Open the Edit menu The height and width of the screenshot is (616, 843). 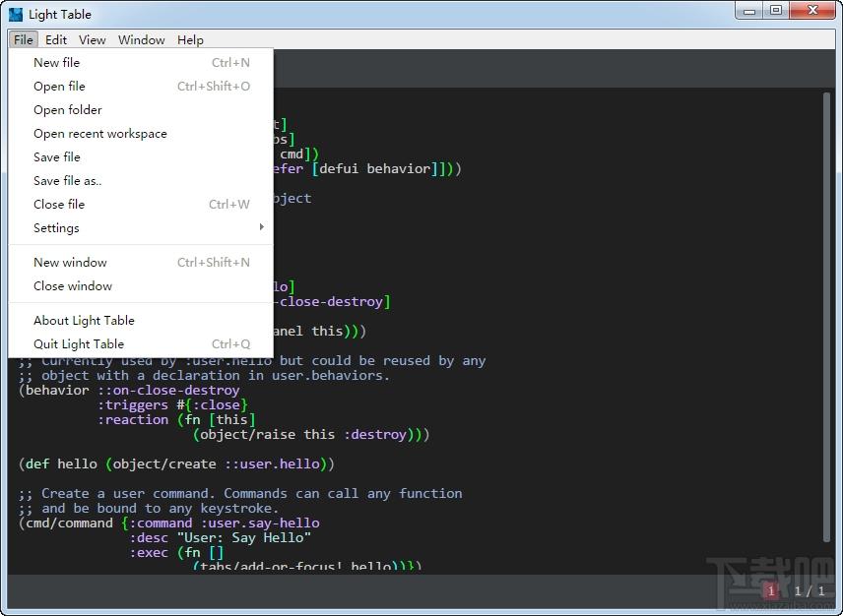point(56,39)
